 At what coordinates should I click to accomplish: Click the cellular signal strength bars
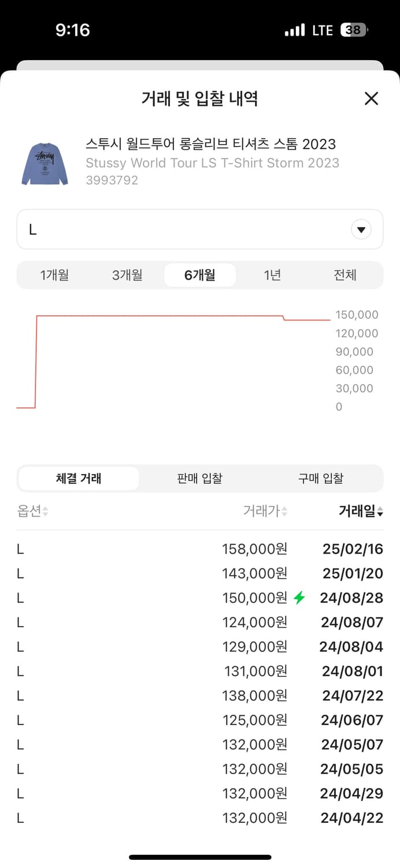[x=295, y=30]
